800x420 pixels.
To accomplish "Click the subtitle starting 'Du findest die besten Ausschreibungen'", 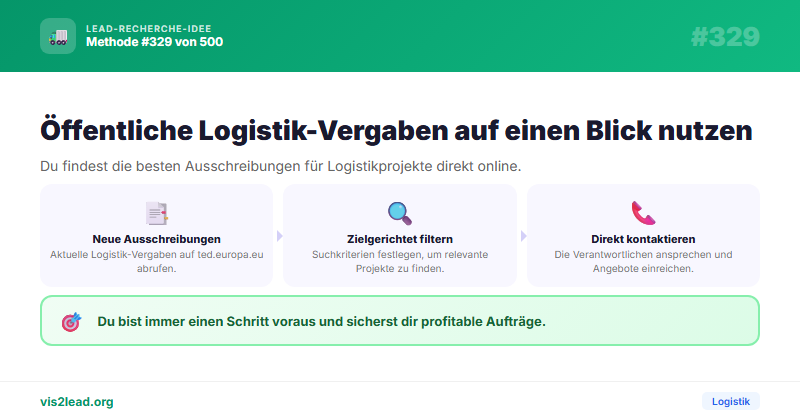I will click(x=281, y=166).
